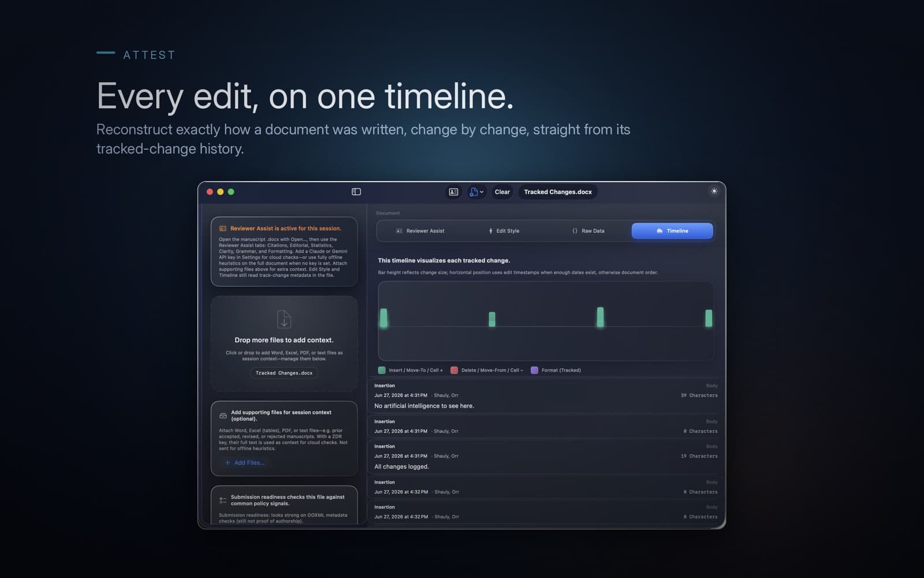This screenshot has width=924, height=578.
Task: Select the insertion 'No artificial intelligence to see here.'
Action: [546, 396]
